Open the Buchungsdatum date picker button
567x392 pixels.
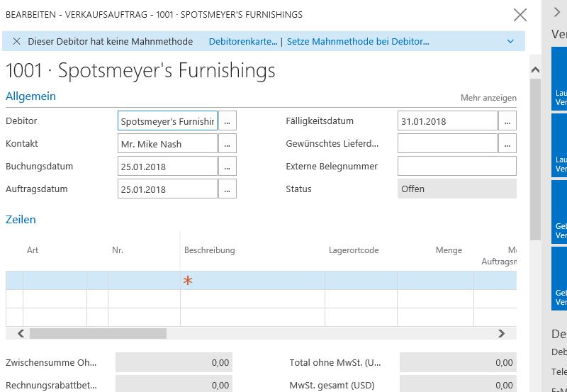[228, 167]
